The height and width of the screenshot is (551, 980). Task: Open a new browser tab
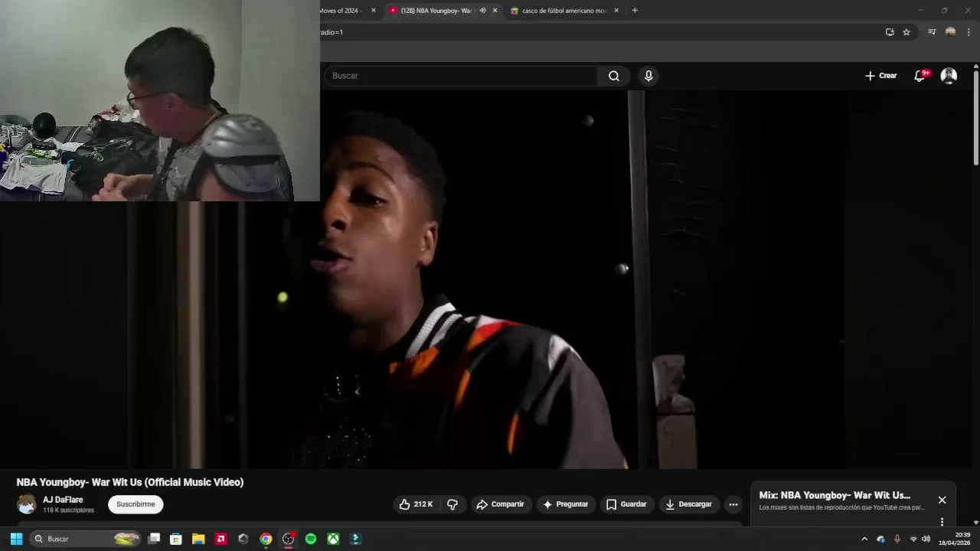(635, 11)
